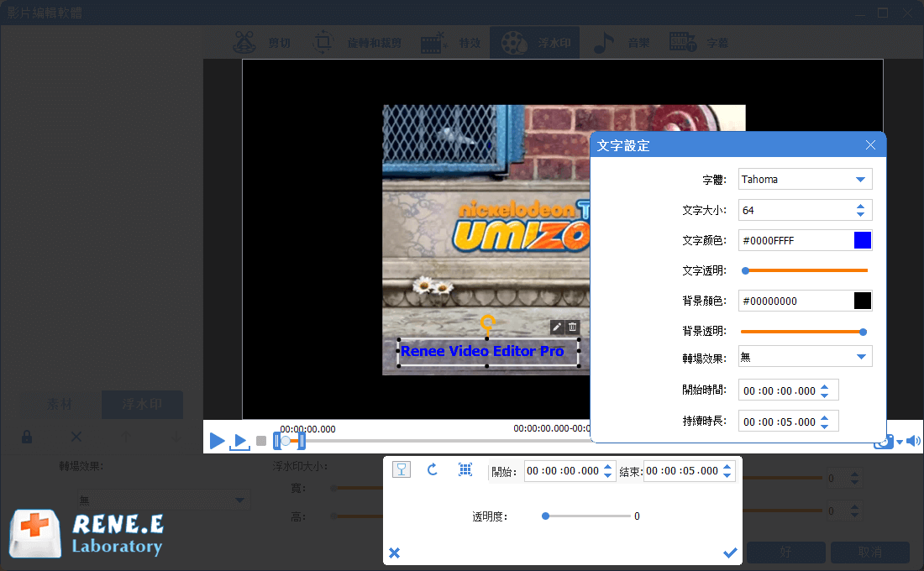Click the glass transparency icon in the popup toolbar

[x=402, y=469]
